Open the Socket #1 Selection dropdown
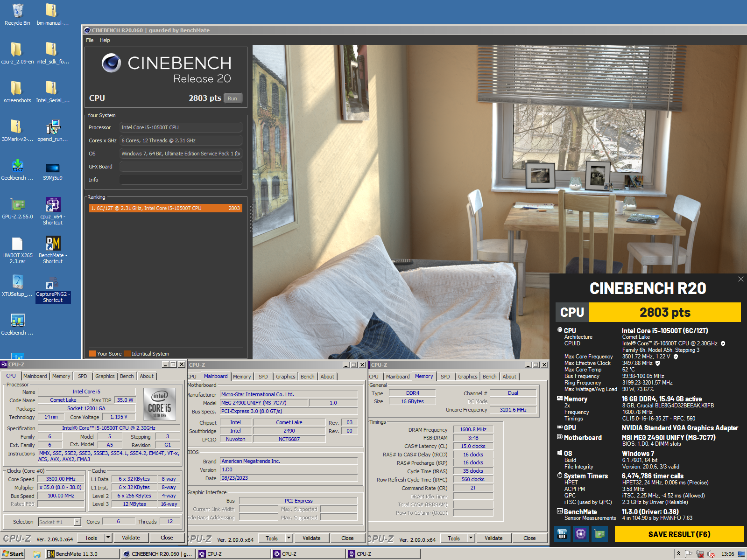This screenshot has height=560, width=747. point(60,522)
